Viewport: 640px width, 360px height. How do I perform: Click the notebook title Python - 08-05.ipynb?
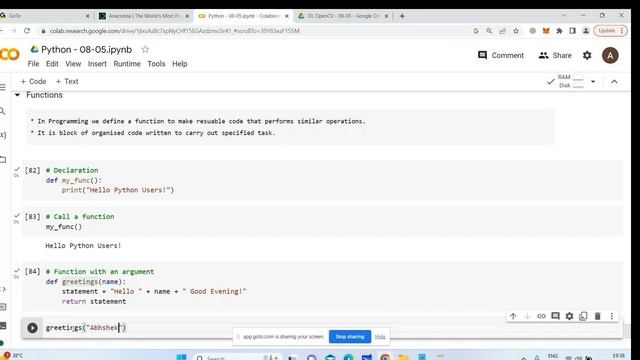coord(87,49)
